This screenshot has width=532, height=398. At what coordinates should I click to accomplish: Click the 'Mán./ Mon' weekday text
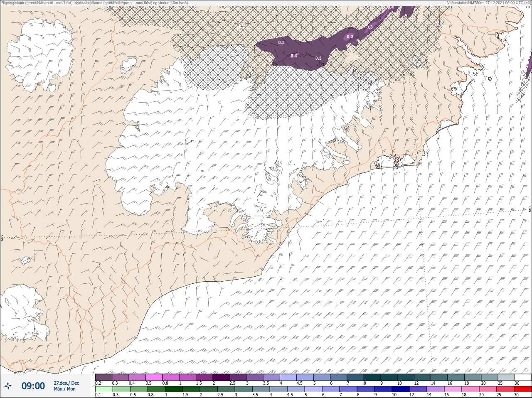pos(64,389)
